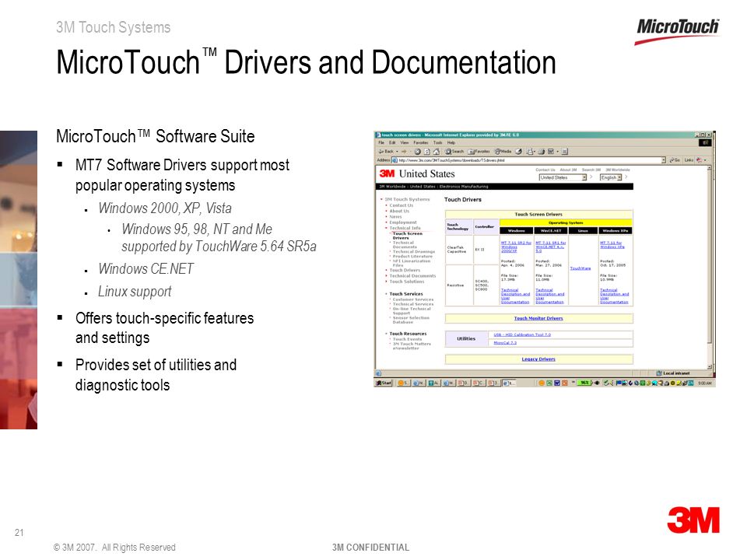Select Technical Drawings in the sidebar
Viewport: 747px width, 560px height.
pyautogui.click(x=413, y=251)
